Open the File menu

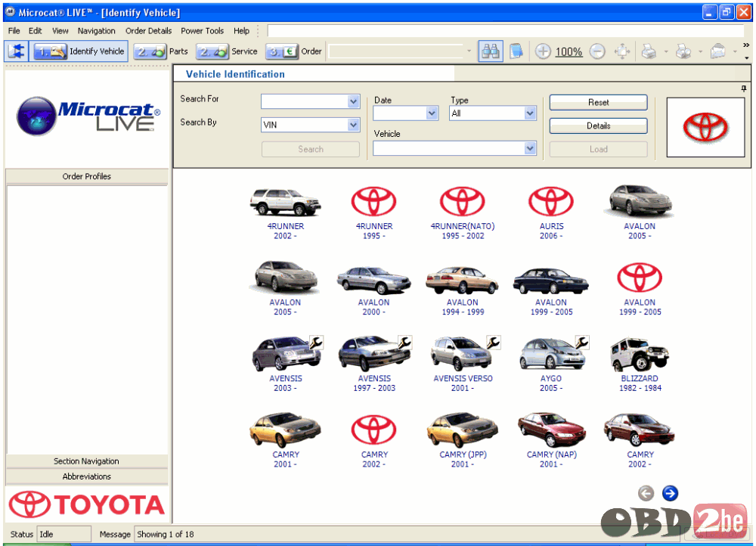click(x=14, y=31)
